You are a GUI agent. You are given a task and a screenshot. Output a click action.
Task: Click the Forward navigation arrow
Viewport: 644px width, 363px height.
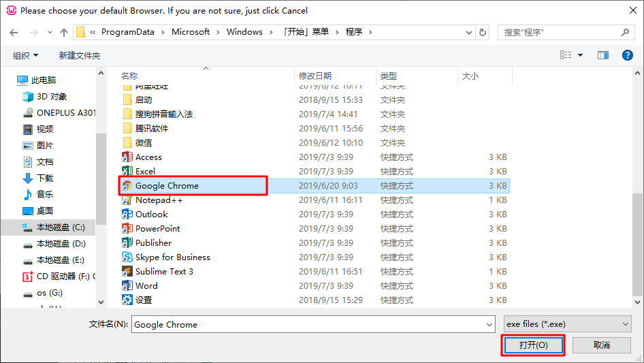coord(34,33)
